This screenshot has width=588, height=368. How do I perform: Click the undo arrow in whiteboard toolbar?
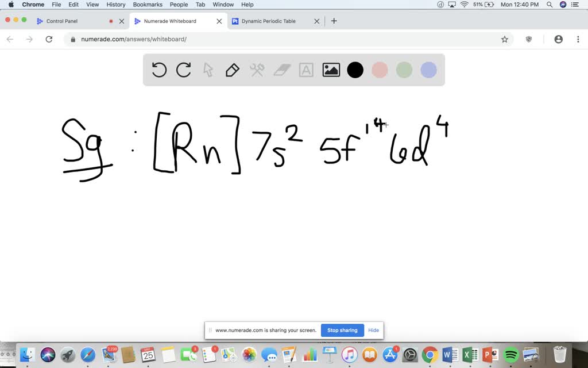[159, 70]
